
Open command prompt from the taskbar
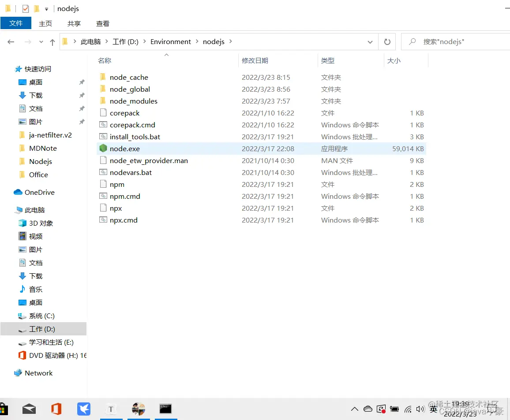click(165, 409)
